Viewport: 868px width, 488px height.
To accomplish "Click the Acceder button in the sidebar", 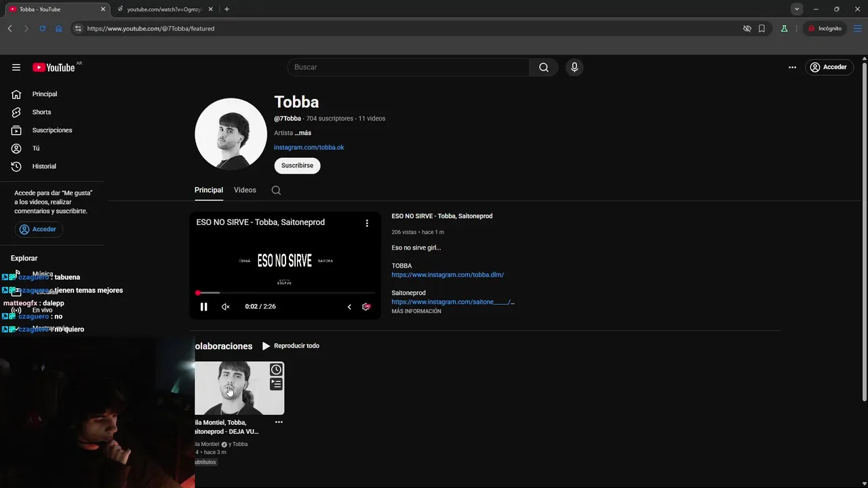I will click(x=38, y=229).
